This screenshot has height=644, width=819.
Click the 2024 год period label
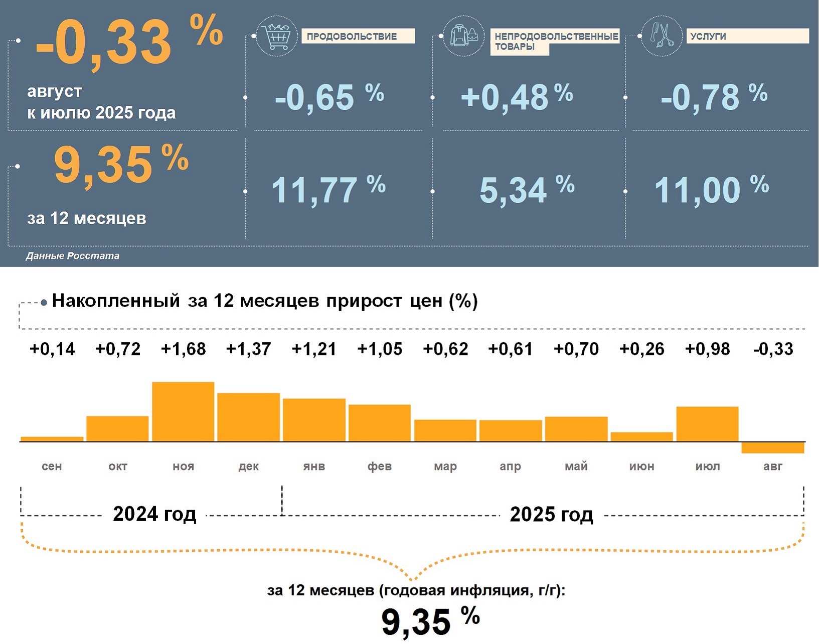pos(154,514)
